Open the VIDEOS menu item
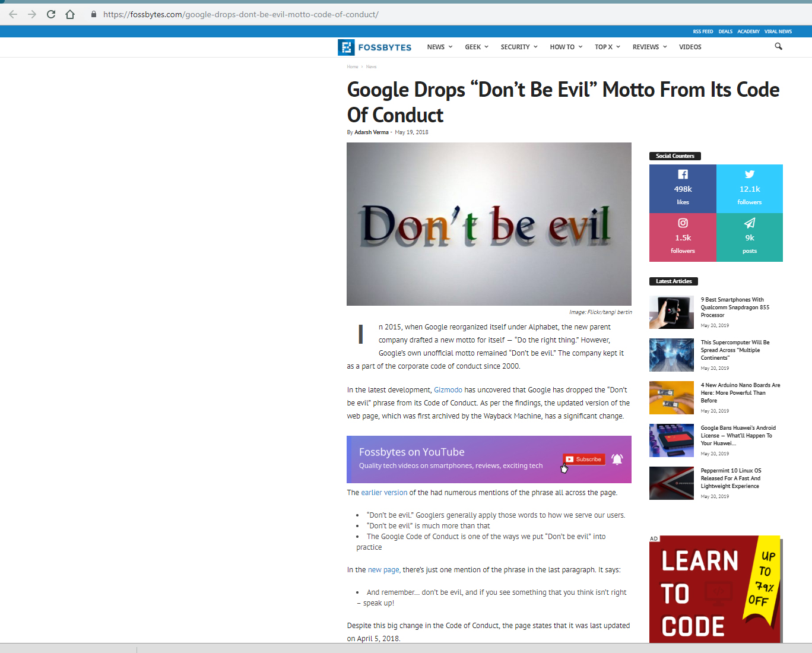Viewport: 812px width, 653px height. 690,47
